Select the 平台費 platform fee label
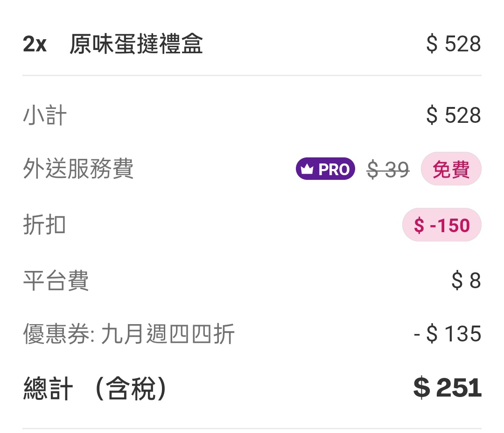This screenshot has width=504, height=433. [56, 281]
